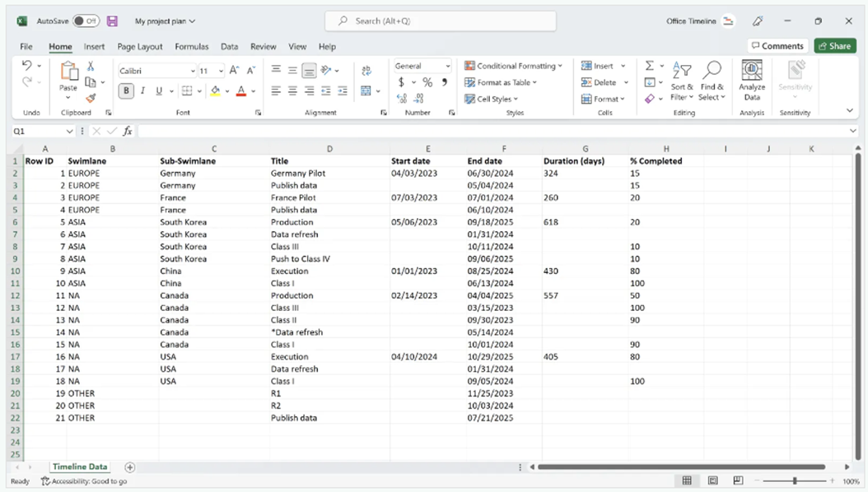Click in the Search box

point(441,21)
